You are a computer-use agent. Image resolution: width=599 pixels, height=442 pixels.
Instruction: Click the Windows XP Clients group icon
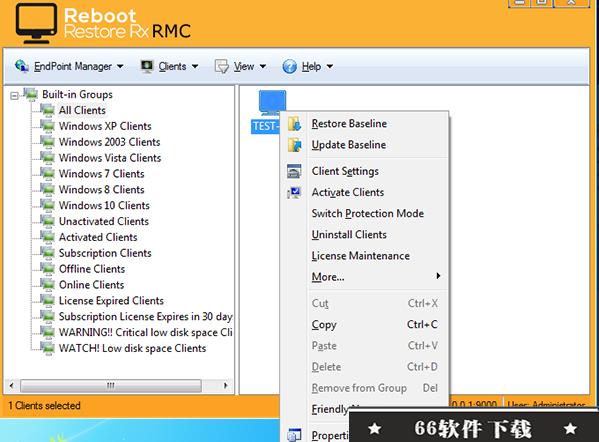pos(48,126)
